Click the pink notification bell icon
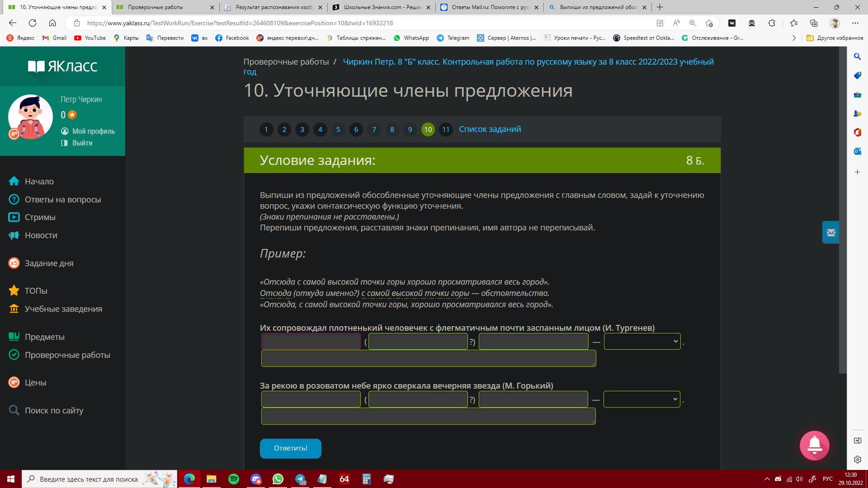 click(814, 446)
